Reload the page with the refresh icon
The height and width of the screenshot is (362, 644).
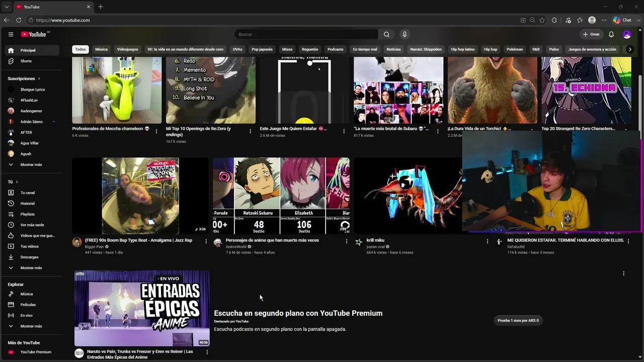click(x=19, y=20)
